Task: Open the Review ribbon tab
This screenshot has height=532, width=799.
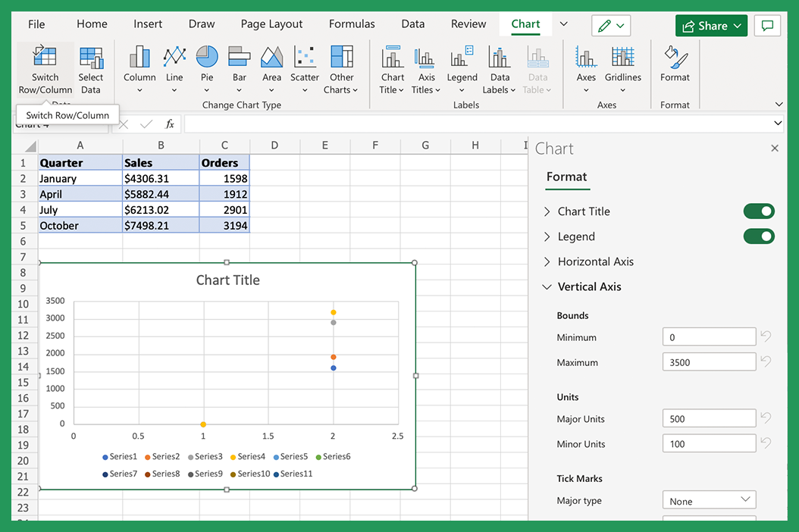Action: 468,23
